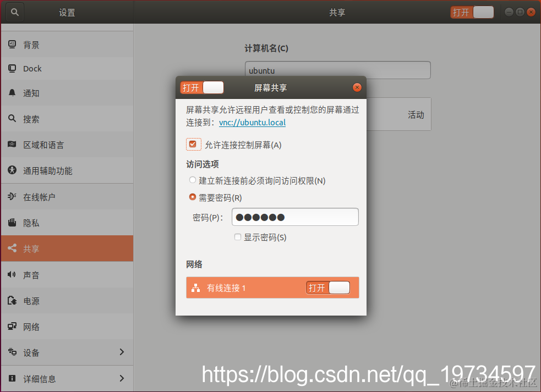Click the 网络 label in sidebar
The height and width of the screenshot is (392, 541).
click(31, 327)
